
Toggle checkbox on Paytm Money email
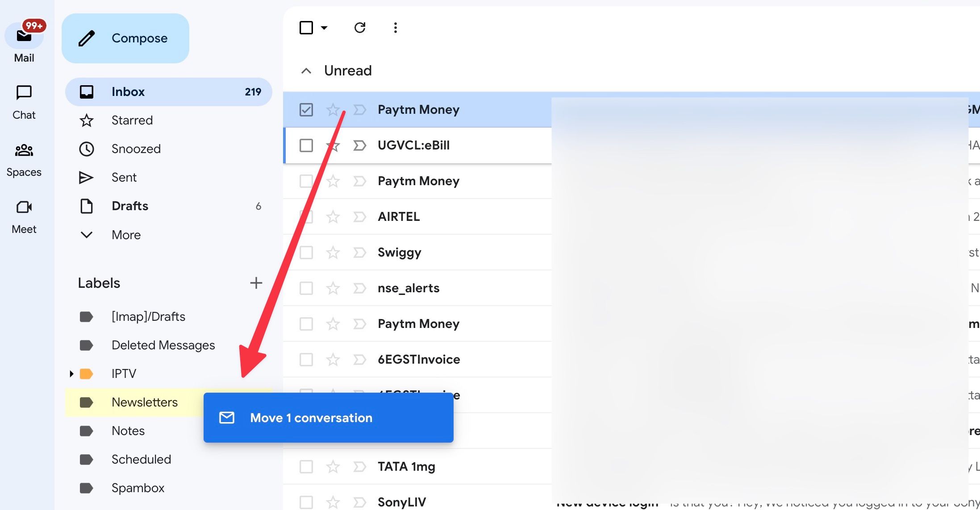click(306, 109)
